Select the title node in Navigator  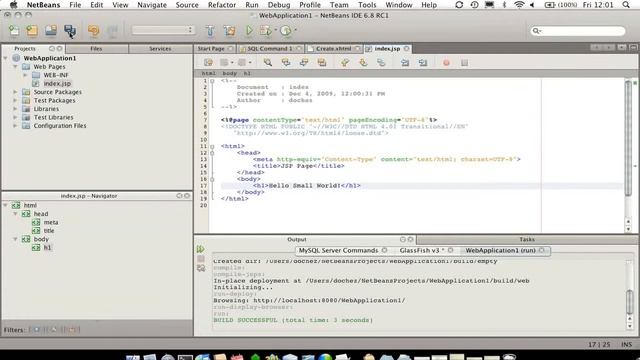click(49, 231)
